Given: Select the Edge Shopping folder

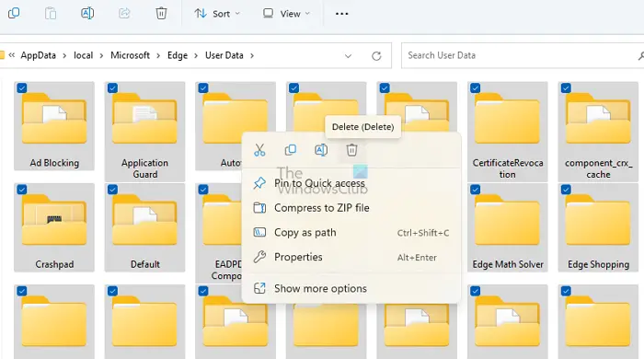Looking at the screenshot, I should coord(598,227).
